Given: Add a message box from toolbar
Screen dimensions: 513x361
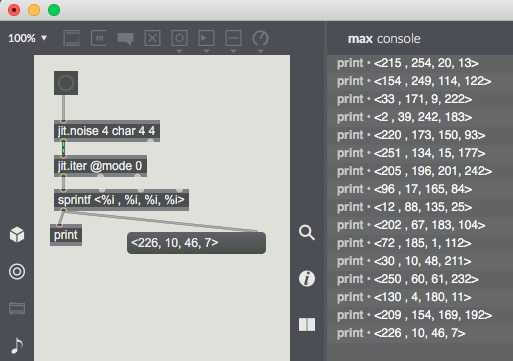Looking at the screenshot, I should coord(99,38).
